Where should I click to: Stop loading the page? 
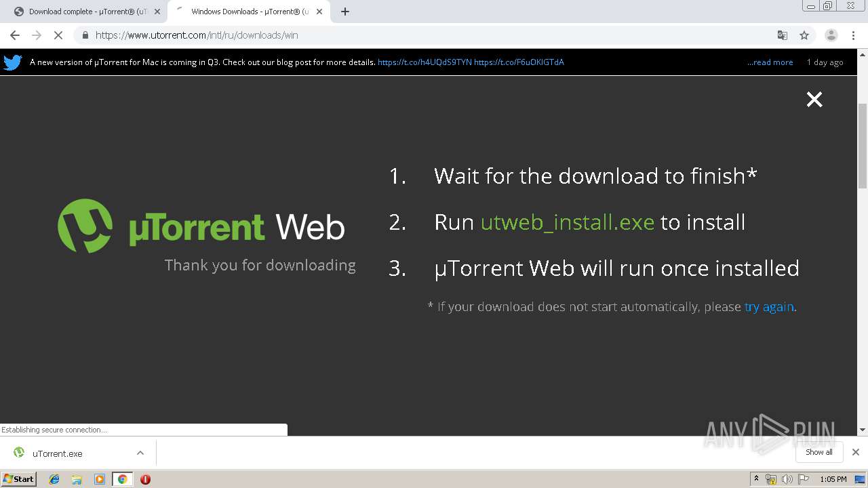tap(58, 35)
